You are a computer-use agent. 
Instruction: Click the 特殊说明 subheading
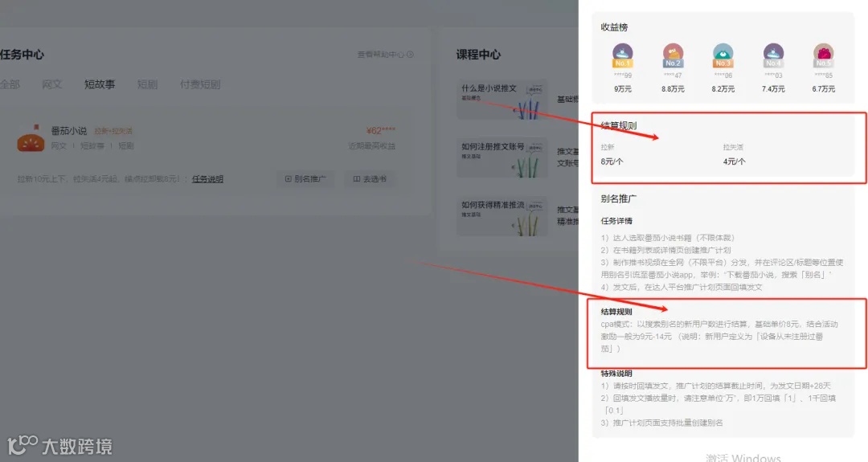tap(616, 374)
